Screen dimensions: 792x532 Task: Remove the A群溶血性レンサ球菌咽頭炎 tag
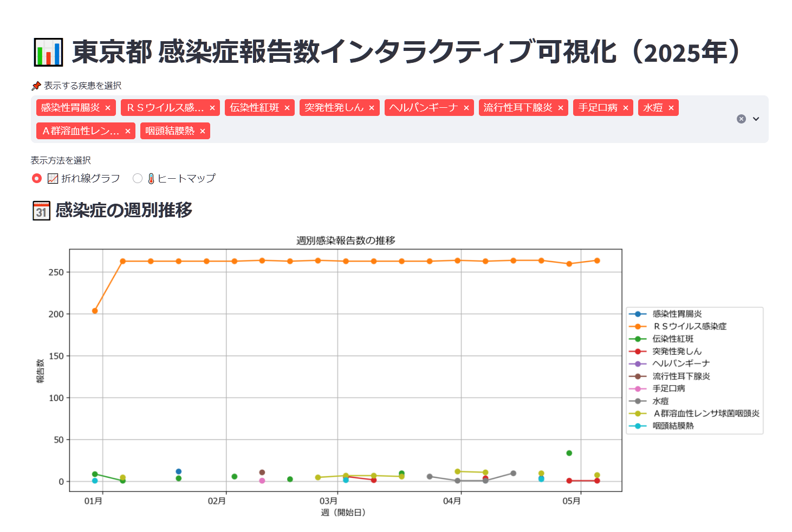(x=128, y=131)
